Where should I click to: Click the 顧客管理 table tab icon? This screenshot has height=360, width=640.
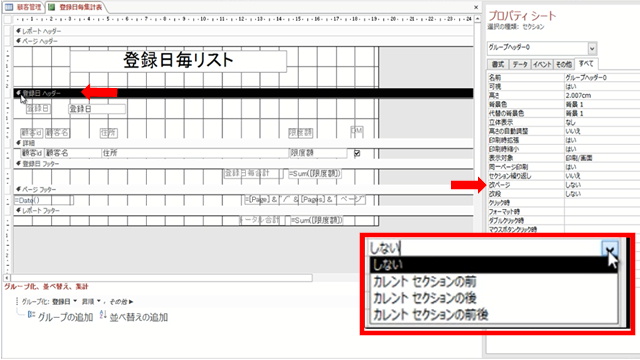click(x=9, y=7)
